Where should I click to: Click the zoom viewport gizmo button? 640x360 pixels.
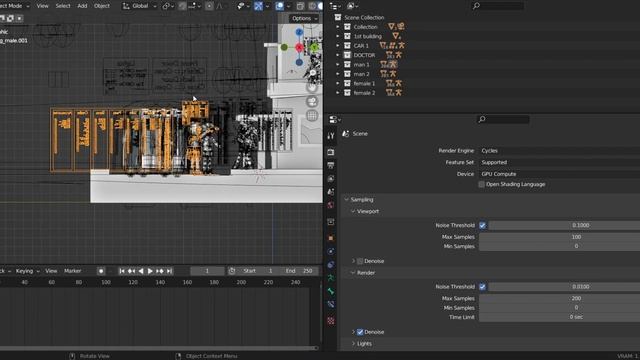tap(312, 73)
